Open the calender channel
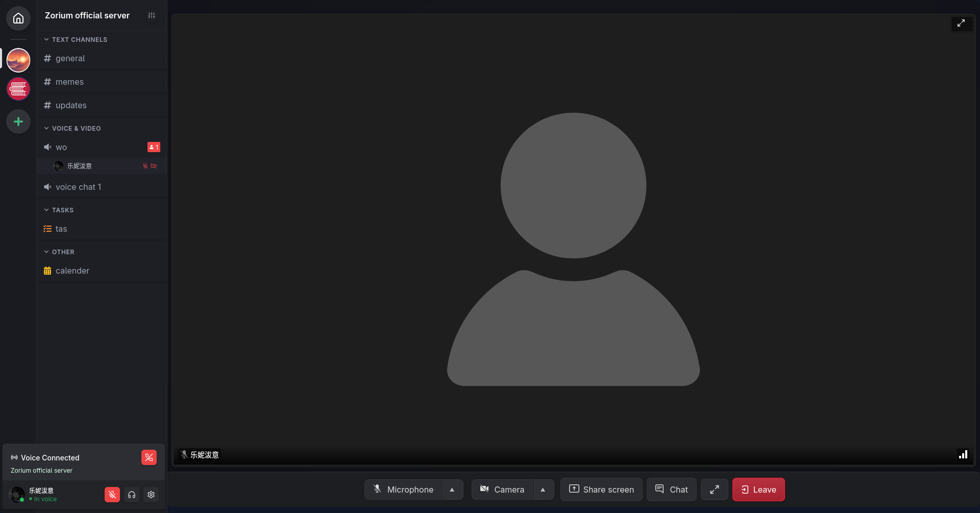 point(72,271)
